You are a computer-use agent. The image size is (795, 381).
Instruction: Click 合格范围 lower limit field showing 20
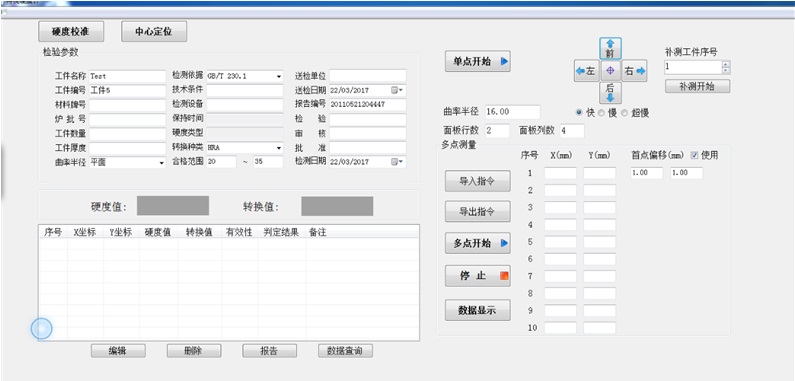point(221,162)
